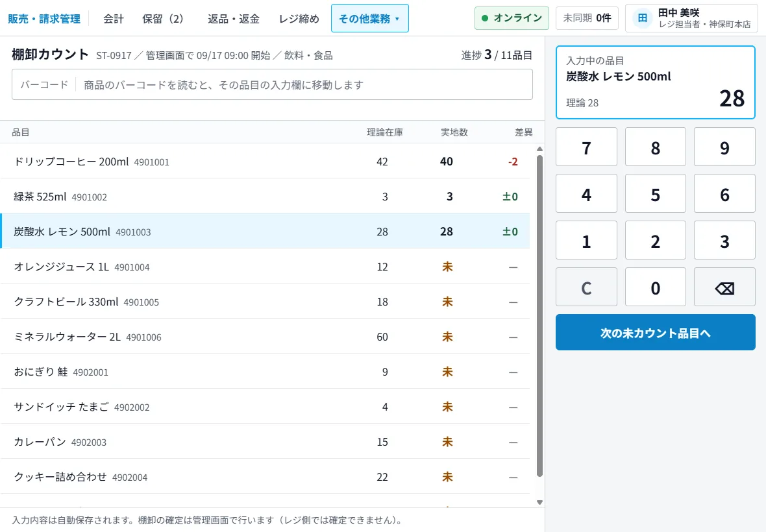This screenshot has width=766, height=532.
Task: Select the サンドイッチ たまご row
Action: (266, 407)
